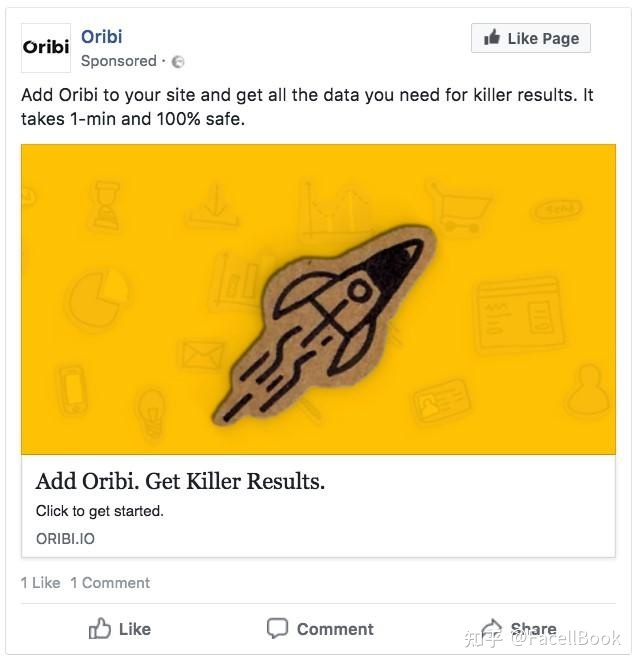Like the post using Like label
Viewport: 637px width, 664px height.
(x=135, y=629)
